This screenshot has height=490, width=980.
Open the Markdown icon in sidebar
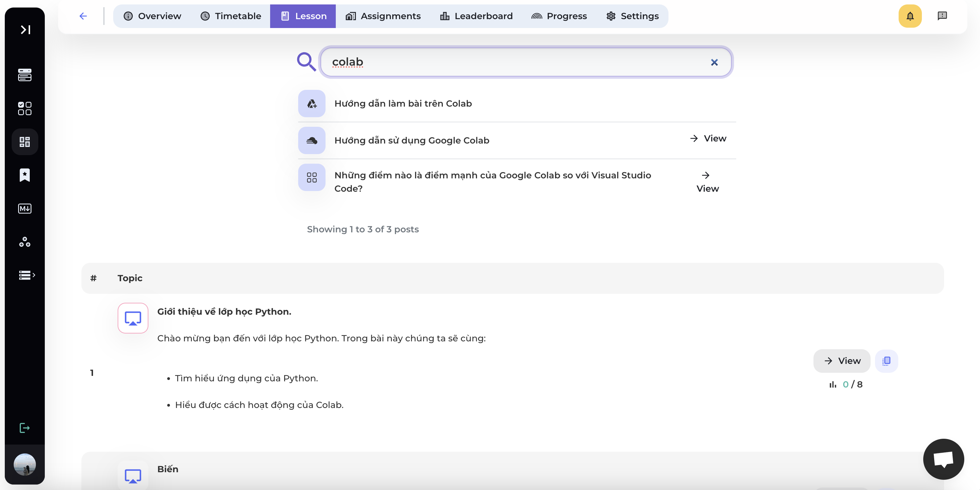tap(25, 208)
